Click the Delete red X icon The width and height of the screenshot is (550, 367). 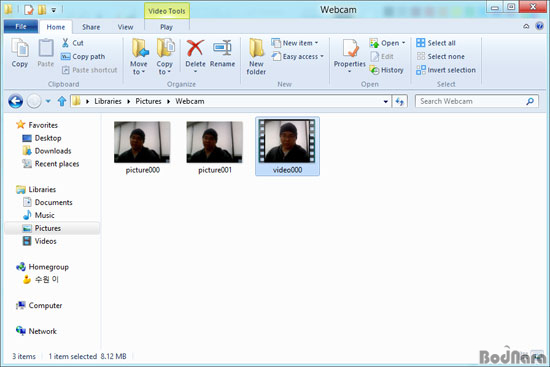(195, 48)
